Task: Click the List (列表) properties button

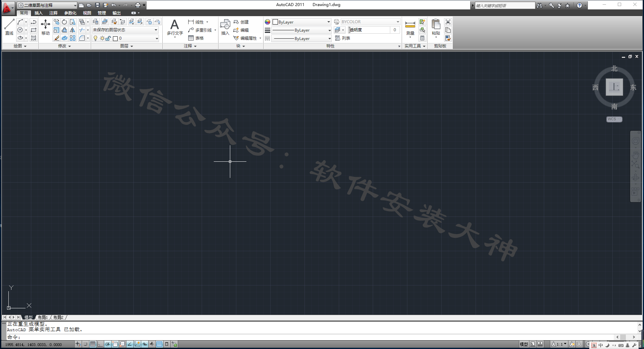Action: click(x=343, y=38)
